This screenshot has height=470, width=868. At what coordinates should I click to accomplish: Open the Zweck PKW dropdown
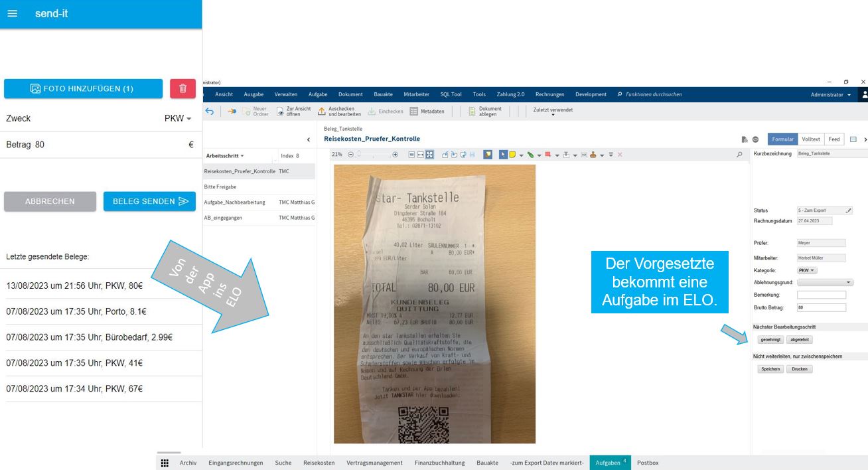[x=178, y=118]
